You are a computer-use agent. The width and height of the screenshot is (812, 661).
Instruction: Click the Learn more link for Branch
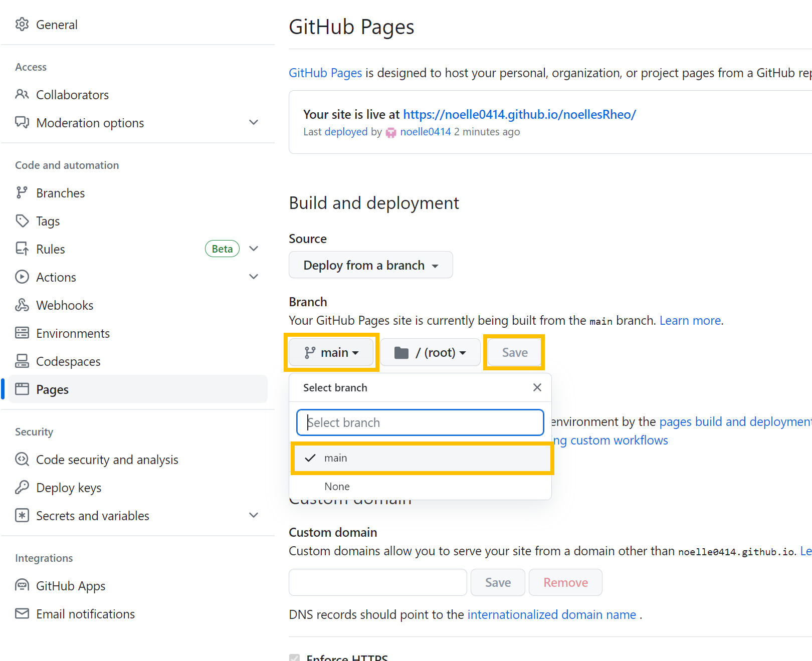690,320
